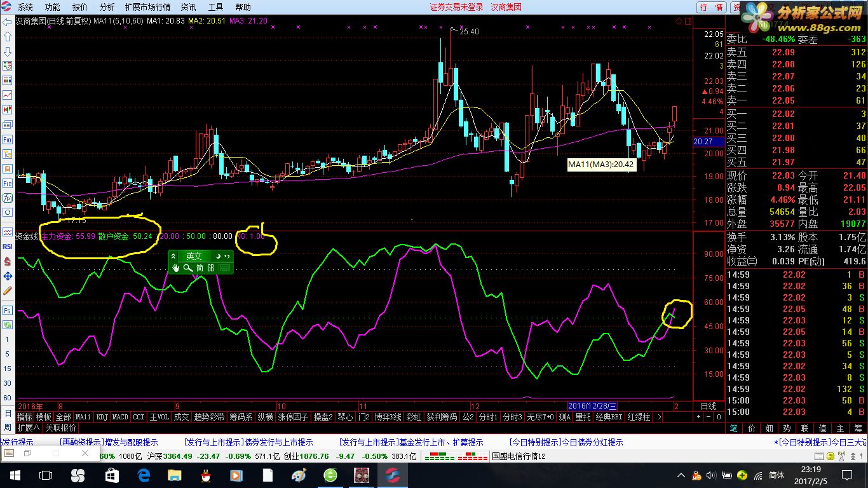The width and height of the screenshot is (868, 488).
Task: Collapse the IME toolbar with chevron icon
Action: (x=173, y=256)
